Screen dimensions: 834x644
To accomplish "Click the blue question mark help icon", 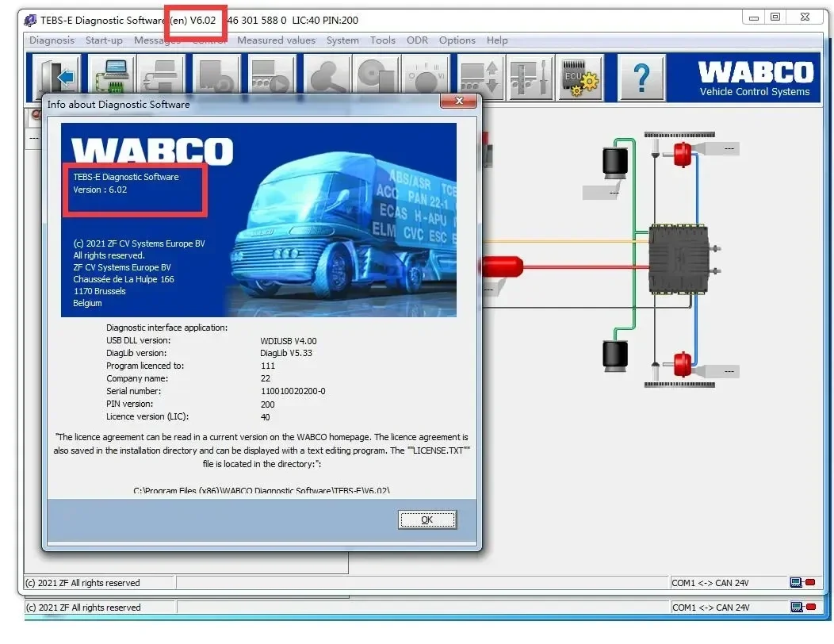I will pos(641,77).
